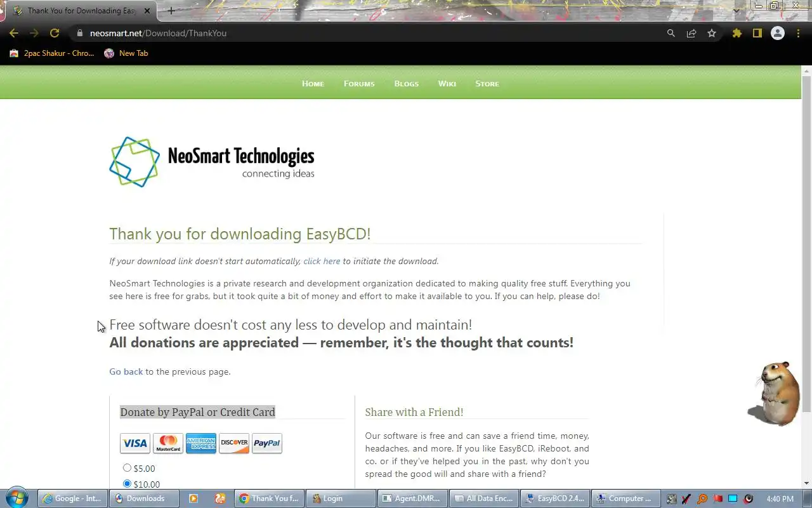Click 'Share with a Friend!' heading
The height and width of the screenshot is (508, 812).
pyautogui.click(x=414, y=412)
